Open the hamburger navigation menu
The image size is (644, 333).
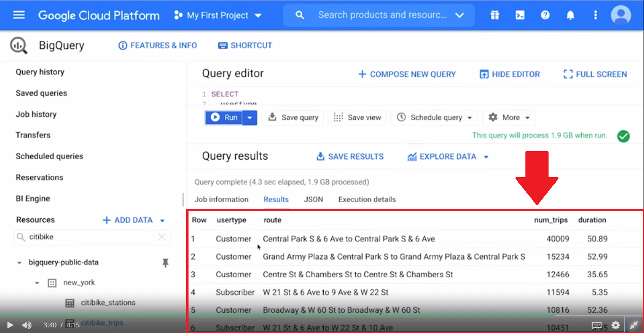coord(19,15)
